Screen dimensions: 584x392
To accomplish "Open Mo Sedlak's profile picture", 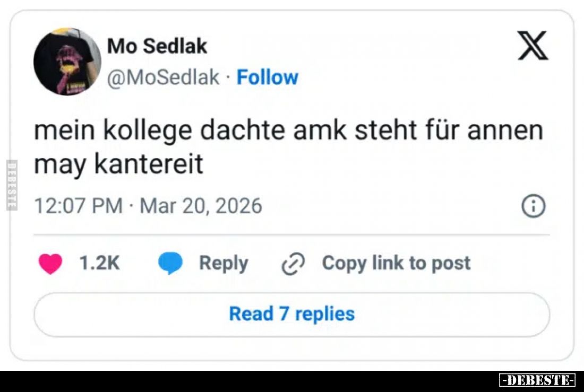I will point(67,62).
